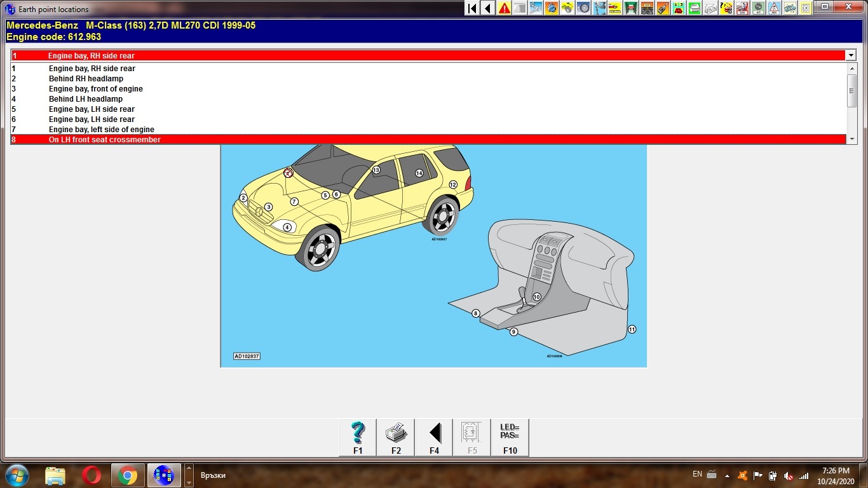The height and width of the screenshot is (488, 868).
Task: Click earth point marker 11 on dashboard side
Action: 632,329
